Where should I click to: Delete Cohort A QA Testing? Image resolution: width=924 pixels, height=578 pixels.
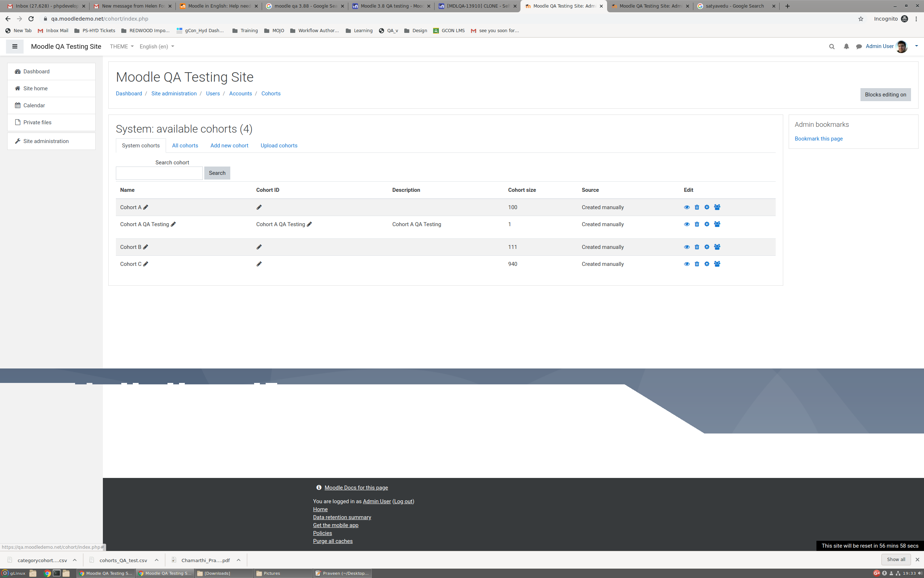click(x=697, y=224)
